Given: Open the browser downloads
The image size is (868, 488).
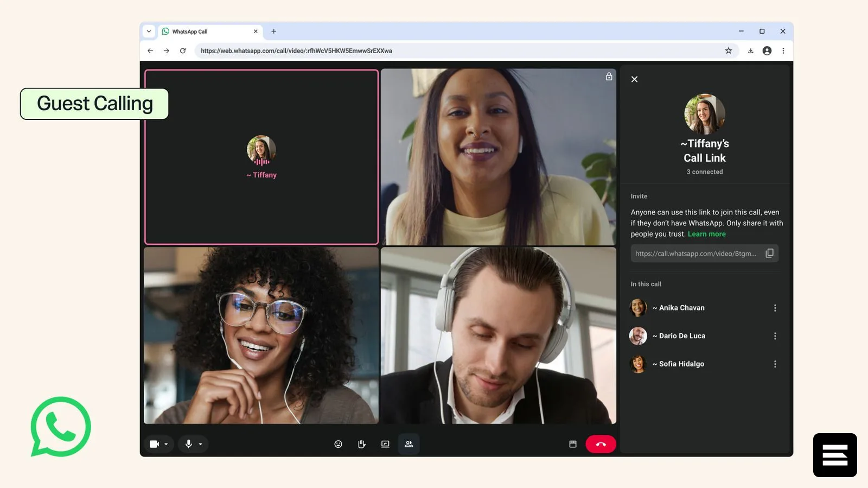Looking at the screenshot, I should tap(751, 50).
